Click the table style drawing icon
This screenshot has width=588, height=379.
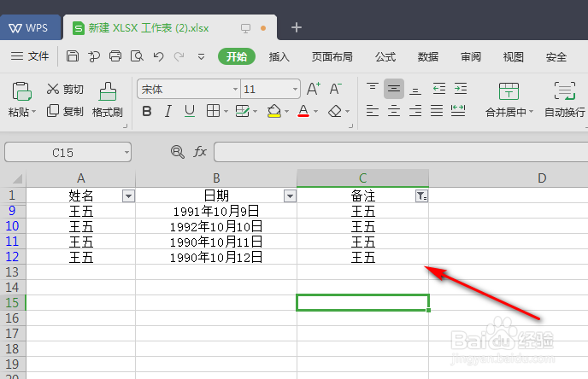[x=242, y=111]
